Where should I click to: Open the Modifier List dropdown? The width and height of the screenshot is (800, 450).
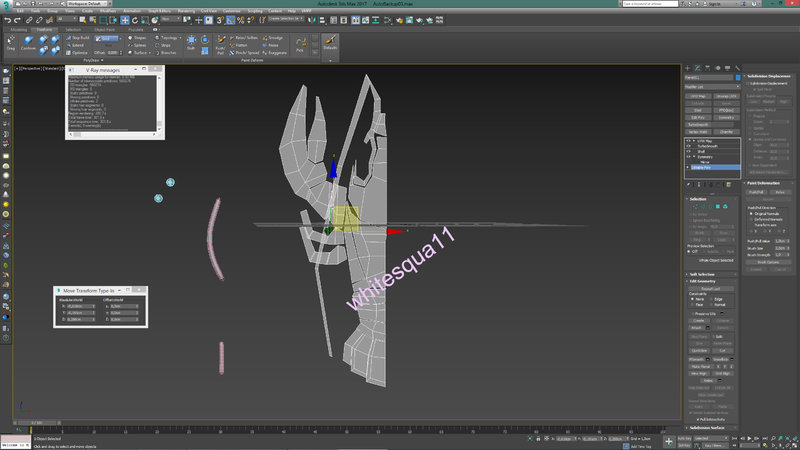(x=712, y=87)
